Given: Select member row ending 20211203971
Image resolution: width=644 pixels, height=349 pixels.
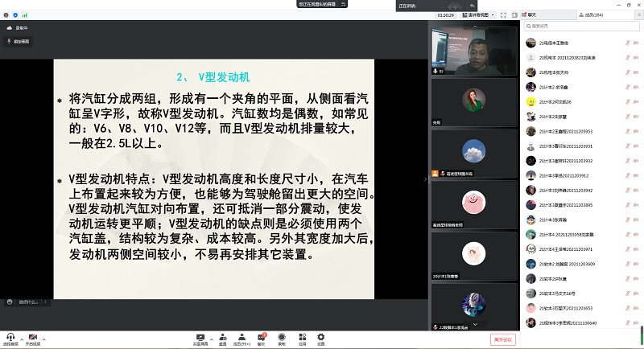Looking at the screenshot, I should click(x=582, y=249).
